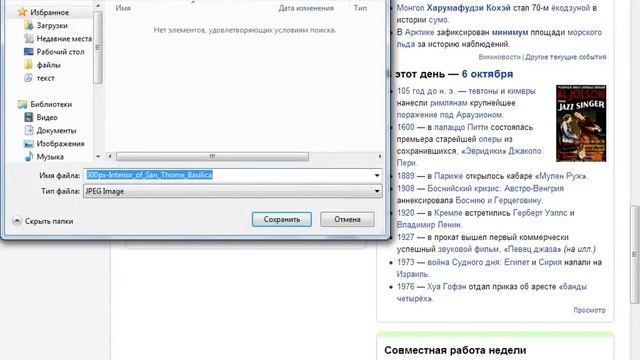Select Документы library
Viewport: 640px width, 360px height.
point(56,131)
